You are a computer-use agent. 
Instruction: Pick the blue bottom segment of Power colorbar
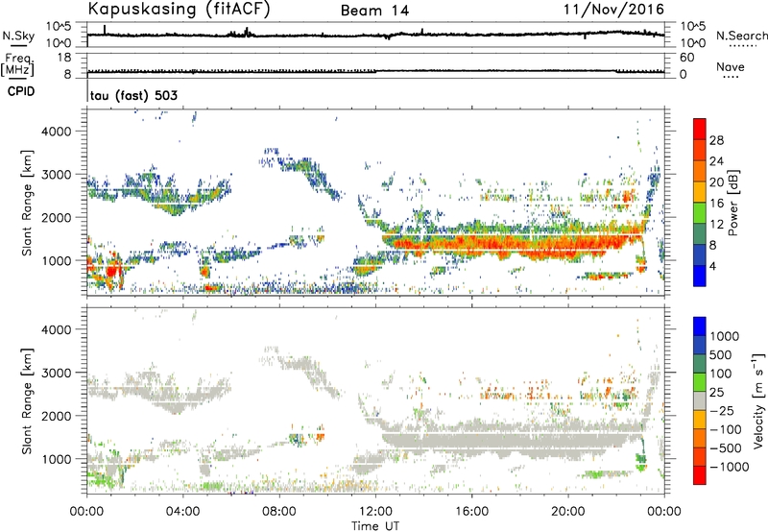700,276
